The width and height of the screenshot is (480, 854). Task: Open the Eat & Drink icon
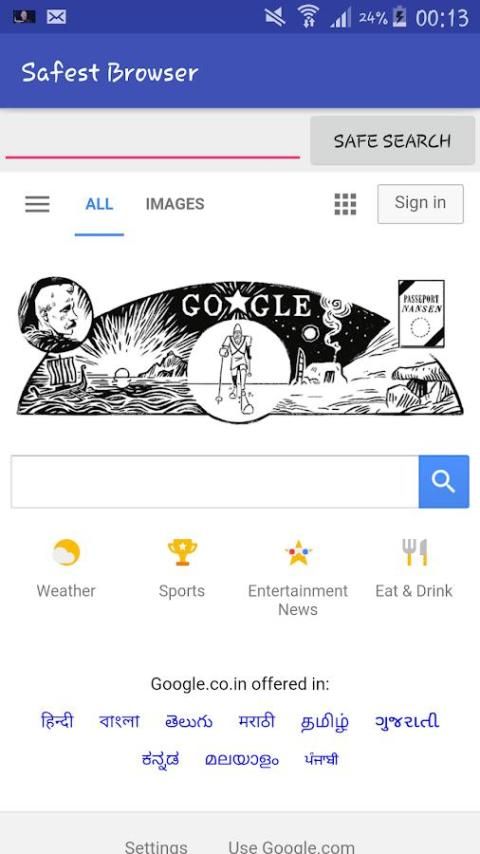coord(415,553)
